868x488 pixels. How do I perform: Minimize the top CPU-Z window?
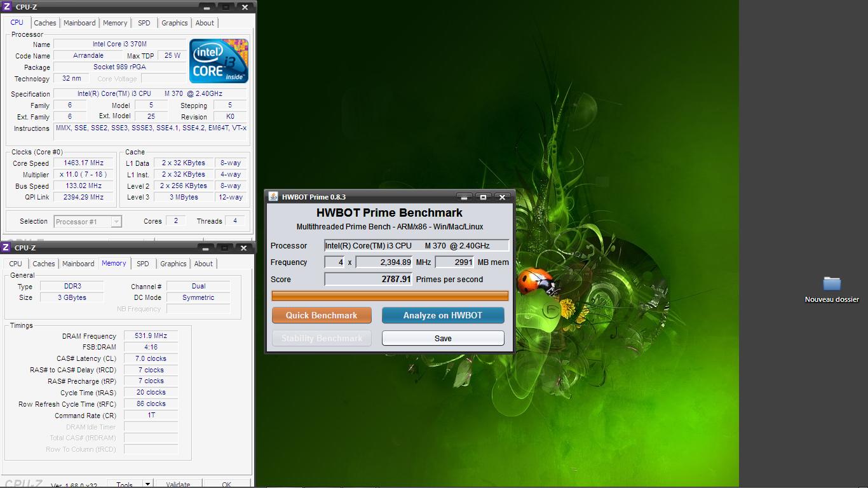pos(207,7)
